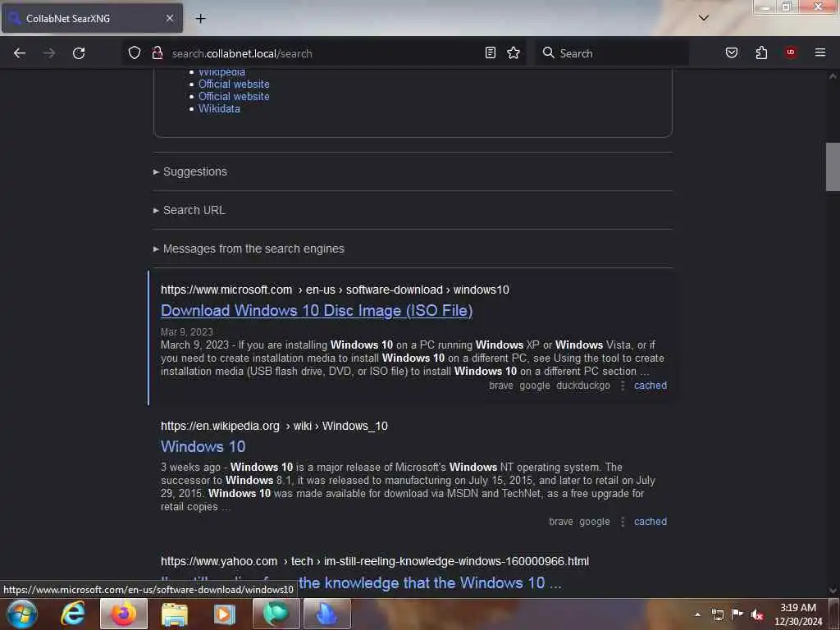
Task: Open the Windows Start orb
Action: [x=22, y=614]
